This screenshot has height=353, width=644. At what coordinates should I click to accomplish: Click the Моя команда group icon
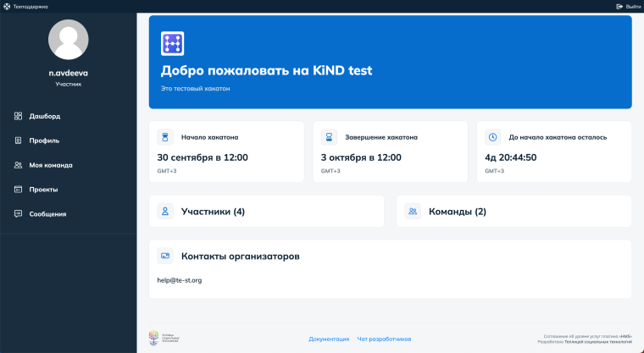point(18,165)
